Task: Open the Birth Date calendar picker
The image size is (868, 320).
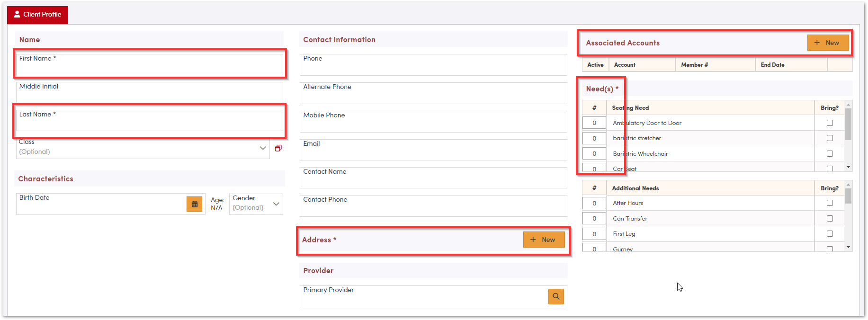Action: coord(194,204)
